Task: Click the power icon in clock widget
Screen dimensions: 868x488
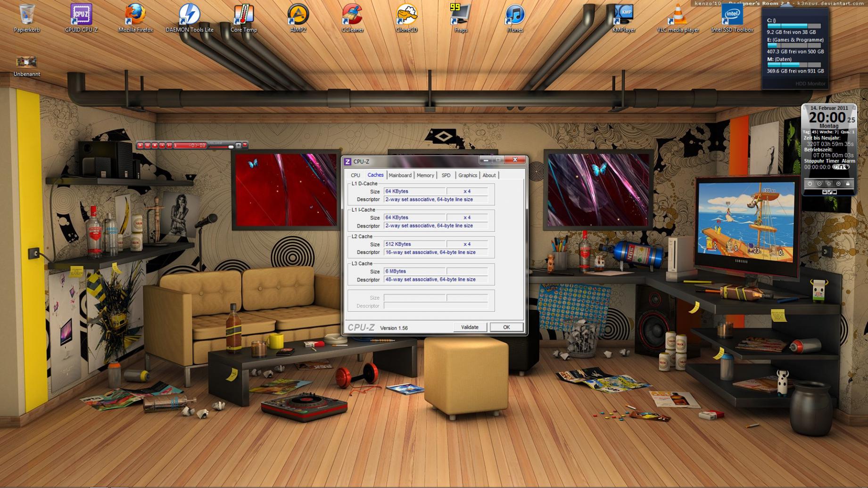Action: click(x=810, y=184)
